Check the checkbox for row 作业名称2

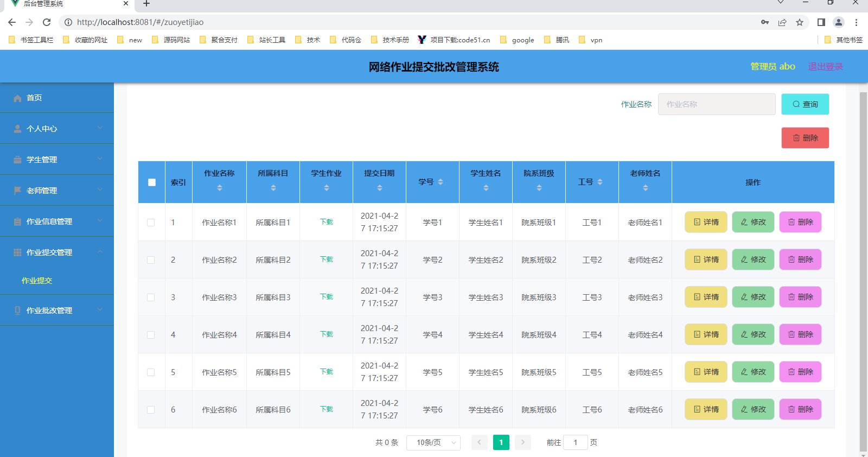(151, 260)
